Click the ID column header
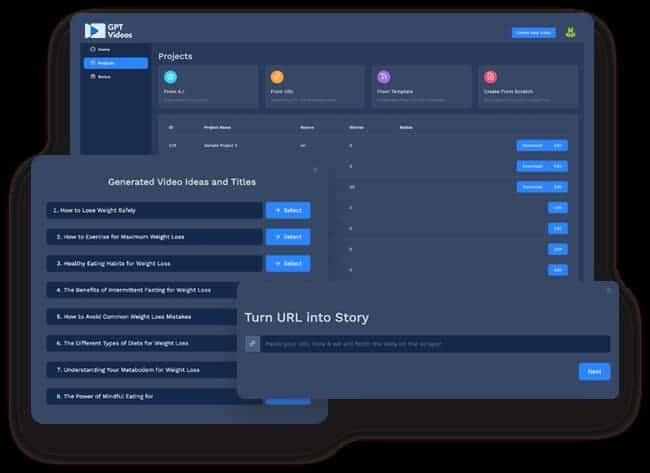 click(171, 128)
